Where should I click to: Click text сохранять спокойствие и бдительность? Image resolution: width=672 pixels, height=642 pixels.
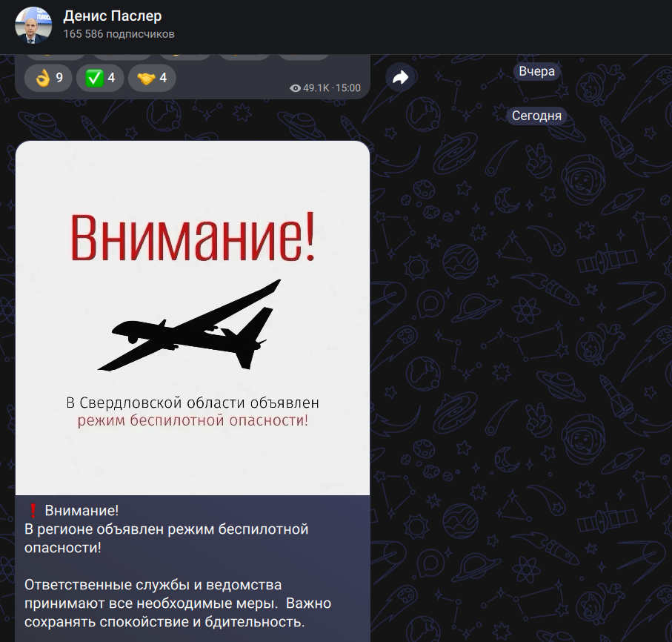[x=164, y=622]
